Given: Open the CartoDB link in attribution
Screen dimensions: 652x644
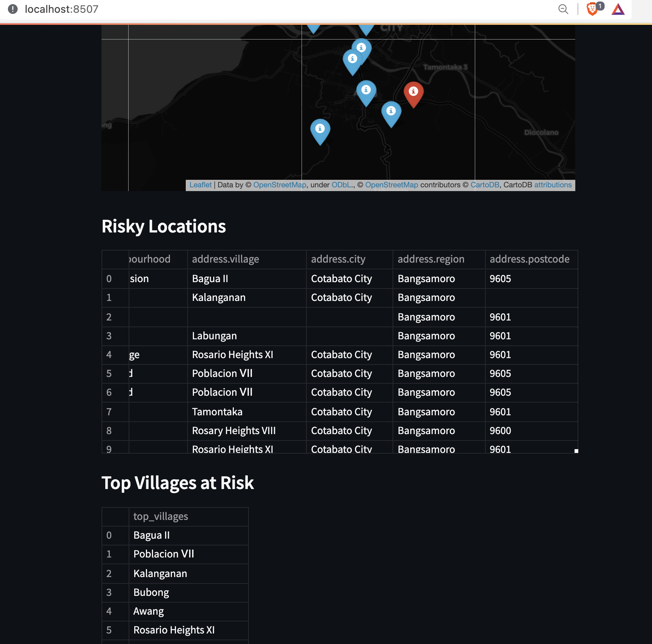Looking at the screenshot, I should 485,185.
